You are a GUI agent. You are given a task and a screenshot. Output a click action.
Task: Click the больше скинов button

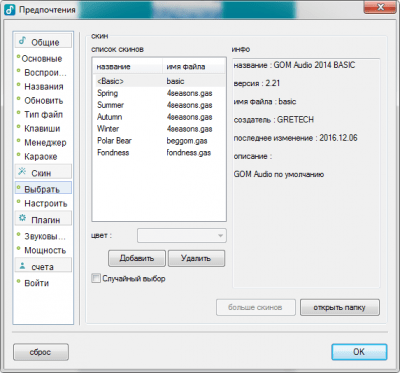click(x=256, y=307)
